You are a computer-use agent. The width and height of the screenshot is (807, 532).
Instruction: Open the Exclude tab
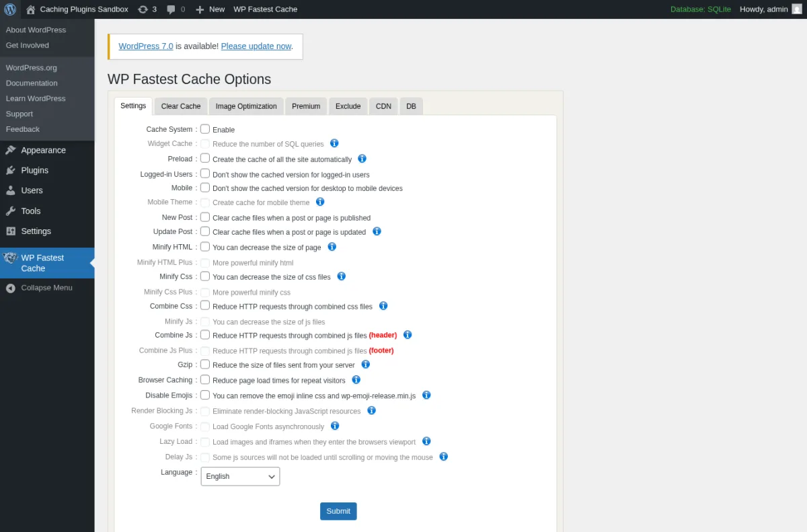pyautogui.click(x=348, y=106)
